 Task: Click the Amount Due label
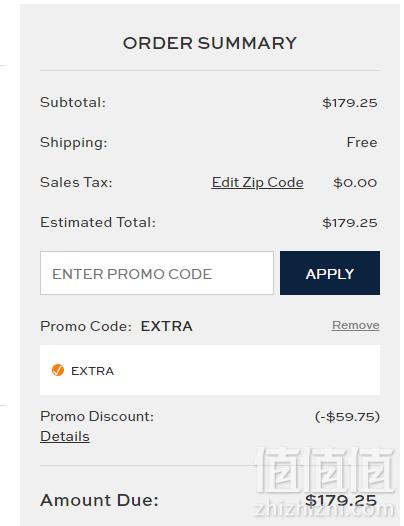99,500
